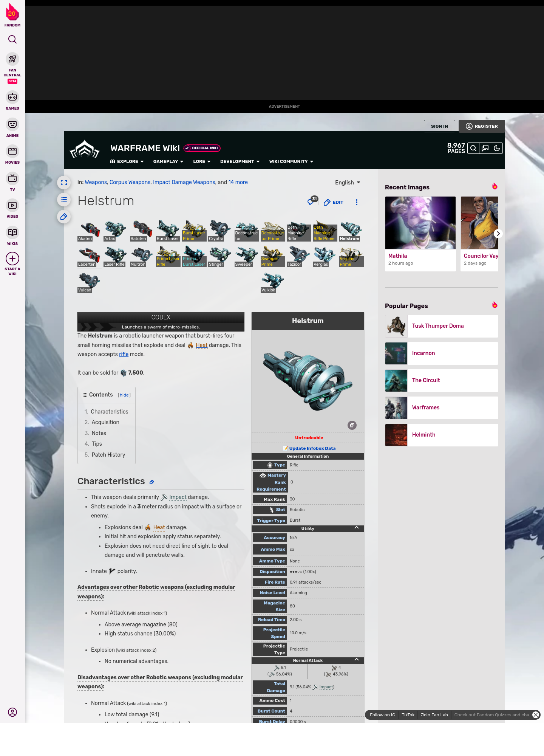The width and height of the screenshot is (544, 756).
Task: Open the more options vertical dots menu
Action: (x=356, y=202)
